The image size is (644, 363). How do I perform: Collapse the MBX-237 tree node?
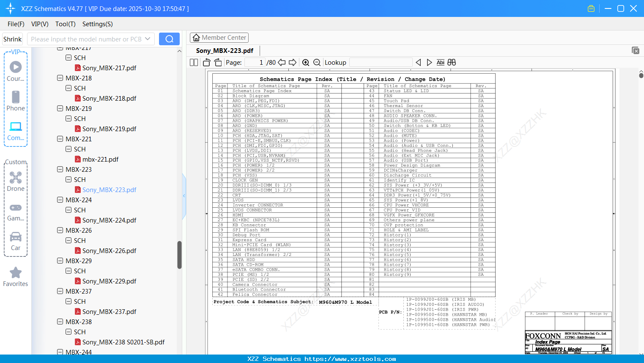(x=60, y=291)
